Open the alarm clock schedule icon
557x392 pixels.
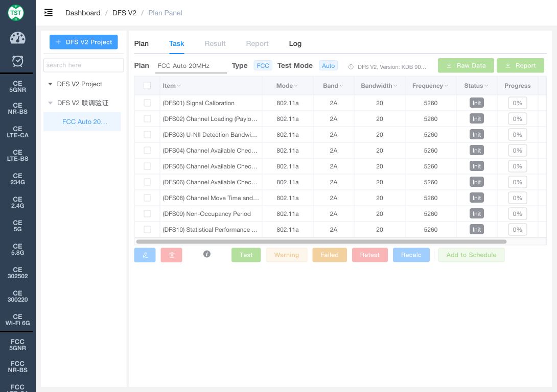point(17,61)
